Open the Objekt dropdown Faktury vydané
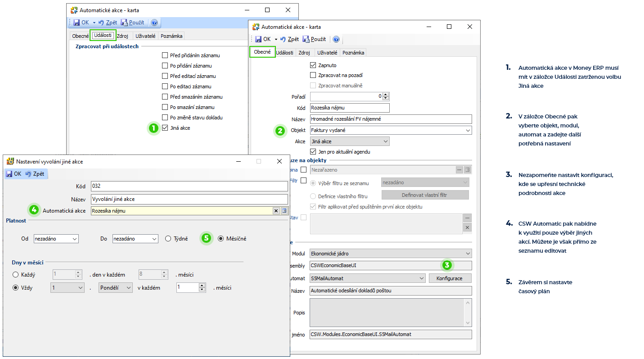The image size is (644, 359). pyautogui.click(x=391, y=130)
